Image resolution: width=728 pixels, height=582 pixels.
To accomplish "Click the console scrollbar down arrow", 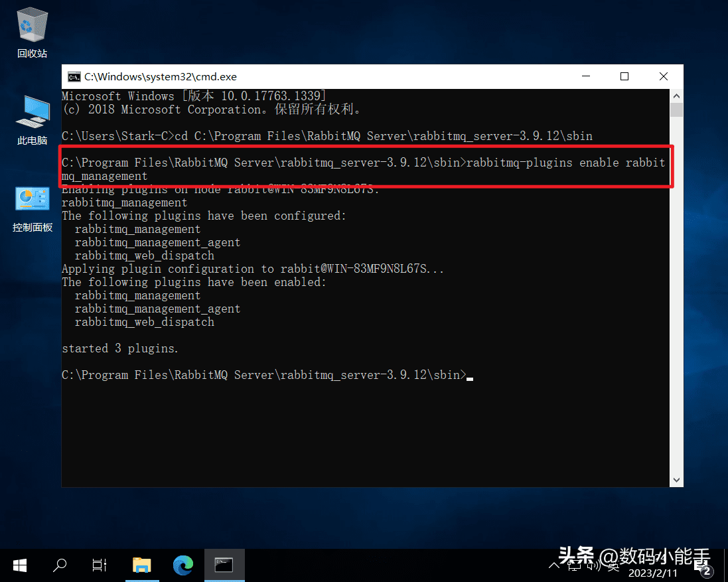I will coord(676,479).
